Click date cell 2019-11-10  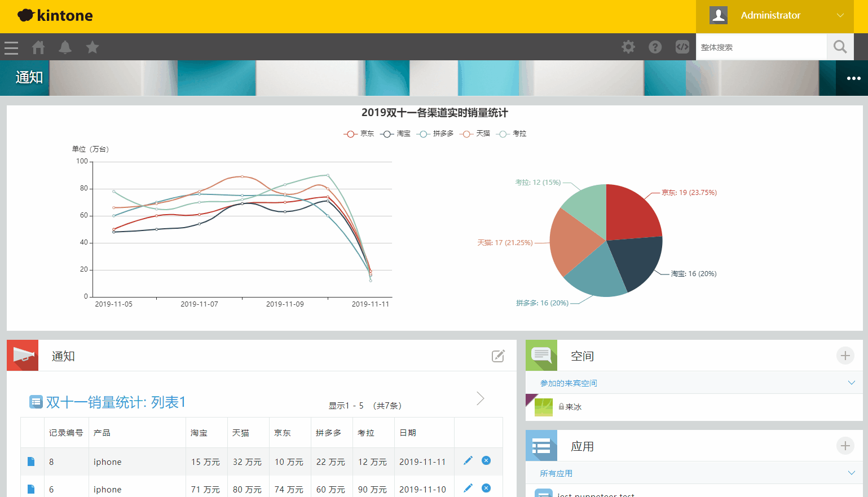point(422,490)
